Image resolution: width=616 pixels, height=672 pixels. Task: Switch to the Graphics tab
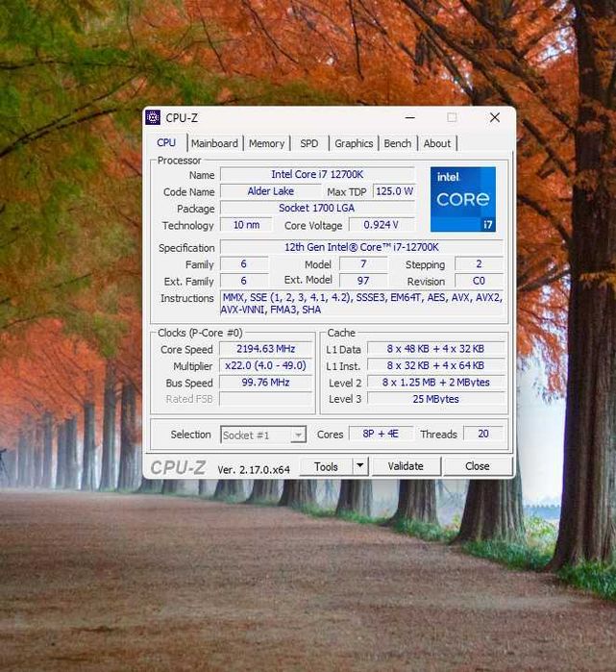(354, 143)
